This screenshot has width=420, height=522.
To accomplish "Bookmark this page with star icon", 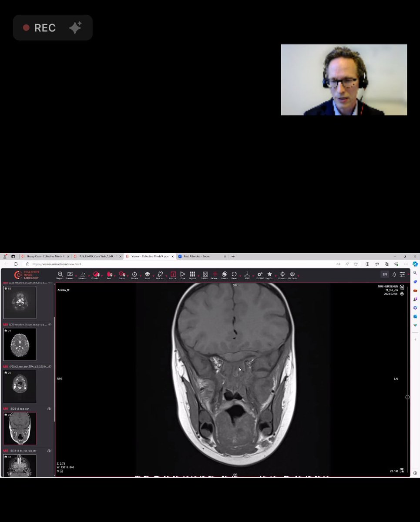I will coord(356,264).
